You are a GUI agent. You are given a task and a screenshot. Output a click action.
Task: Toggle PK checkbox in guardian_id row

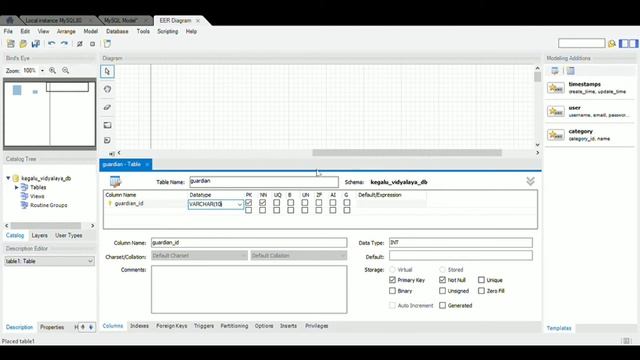pyautogui.click(x=249, y=203)
